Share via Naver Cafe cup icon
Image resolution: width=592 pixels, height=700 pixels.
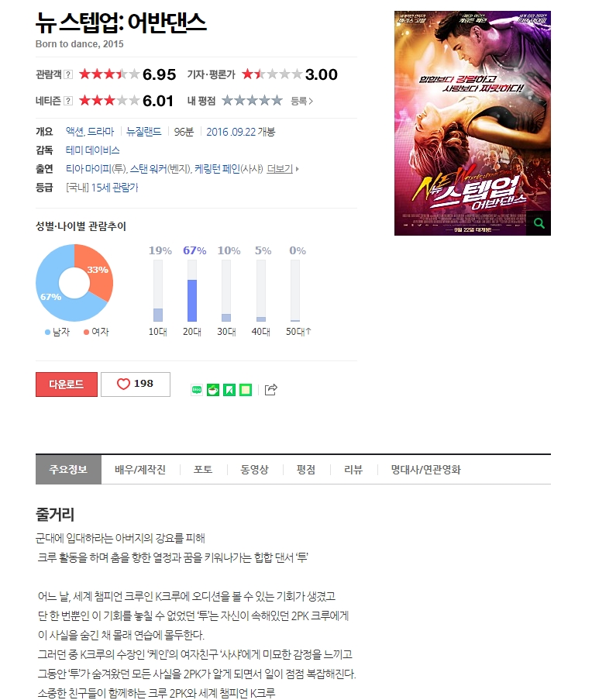[213, 390]
